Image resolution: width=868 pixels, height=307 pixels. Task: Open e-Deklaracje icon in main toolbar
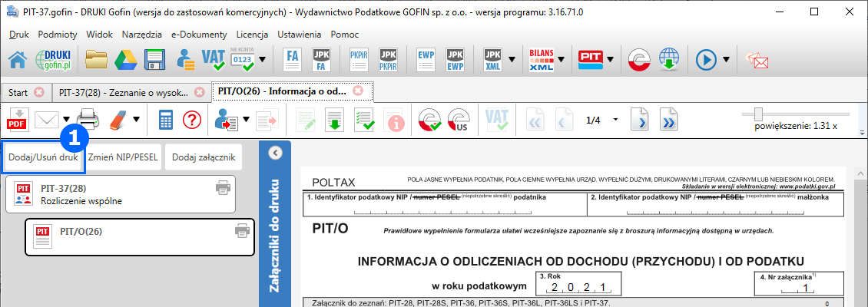click(639, 59)
